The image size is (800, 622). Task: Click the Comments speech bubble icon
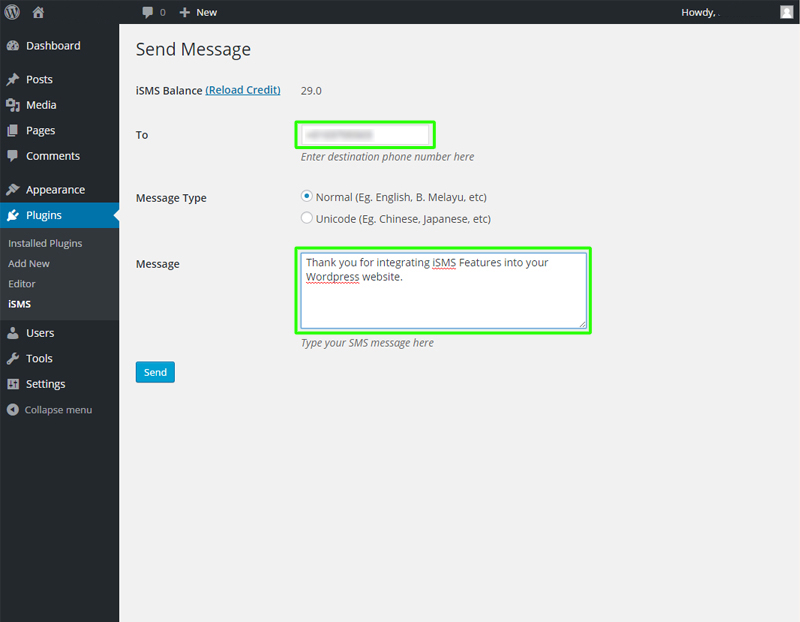(x=13, y=156)
